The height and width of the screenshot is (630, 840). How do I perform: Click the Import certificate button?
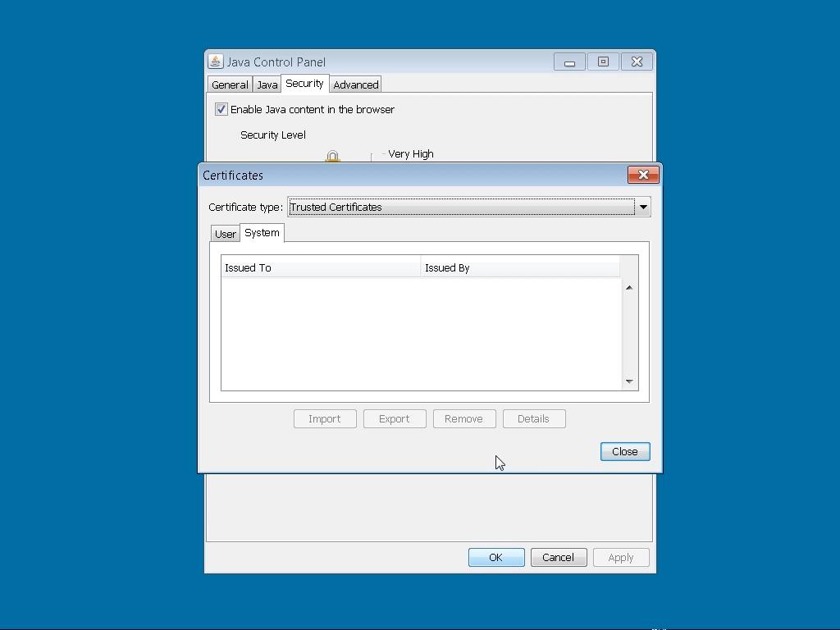tap(325, 419)
